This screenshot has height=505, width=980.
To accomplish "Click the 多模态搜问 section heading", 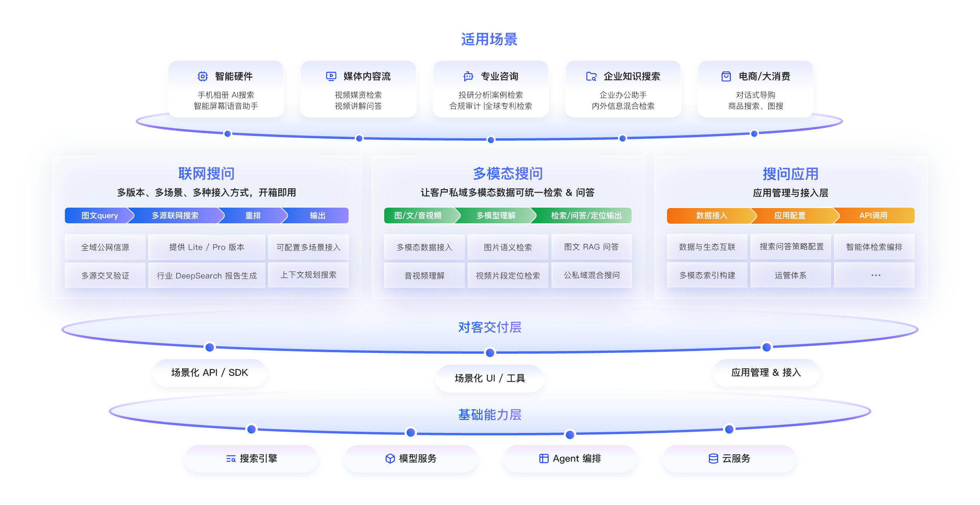I will (508, 174).
